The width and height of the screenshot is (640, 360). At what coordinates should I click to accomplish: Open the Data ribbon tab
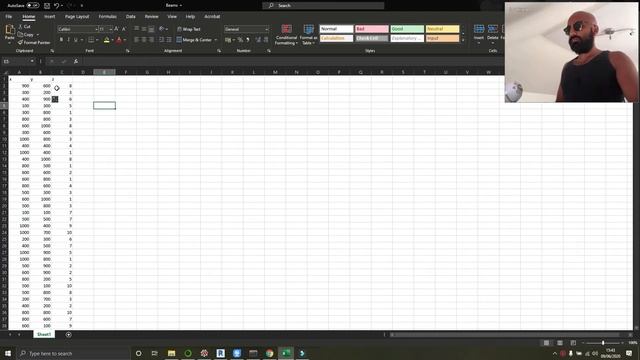tap(131, 17)
